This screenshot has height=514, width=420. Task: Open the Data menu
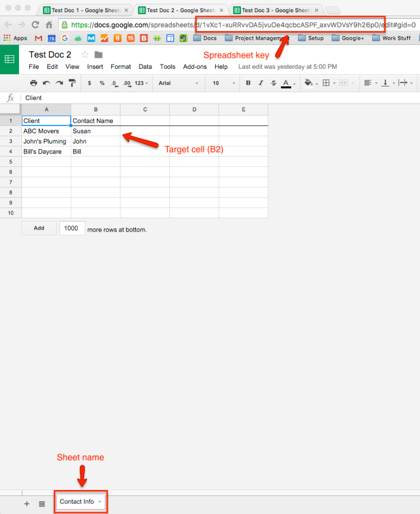tap(145, 67)
